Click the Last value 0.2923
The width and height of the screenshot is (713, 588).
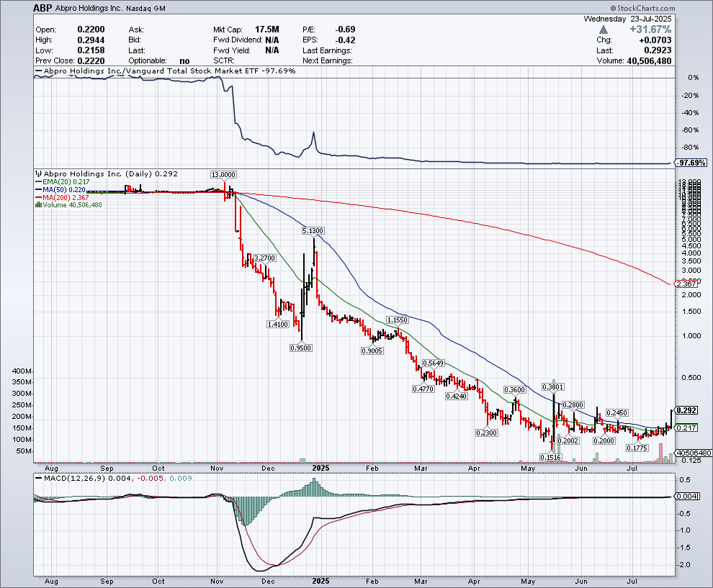point(658,50)
